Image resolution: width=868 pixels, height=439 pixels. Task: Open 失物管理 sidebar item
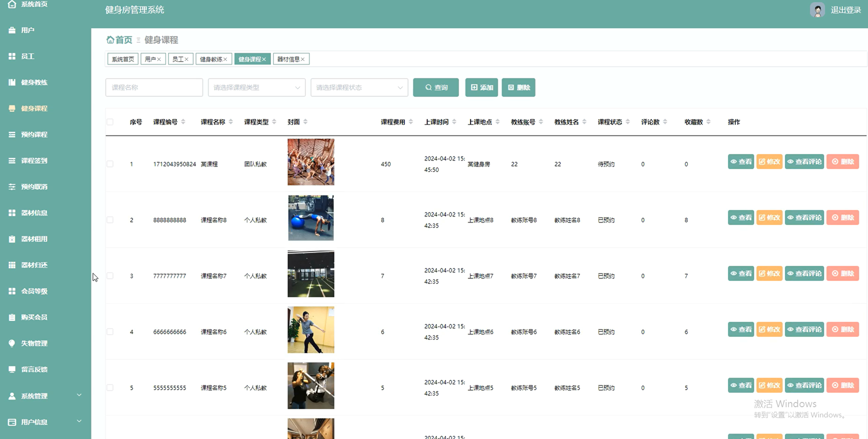tap(34, 343)
